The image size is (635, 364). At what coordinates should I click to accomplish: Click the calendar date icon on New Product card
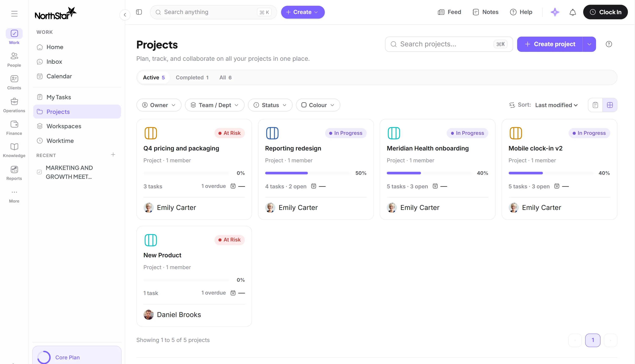[x=233, y=293]
